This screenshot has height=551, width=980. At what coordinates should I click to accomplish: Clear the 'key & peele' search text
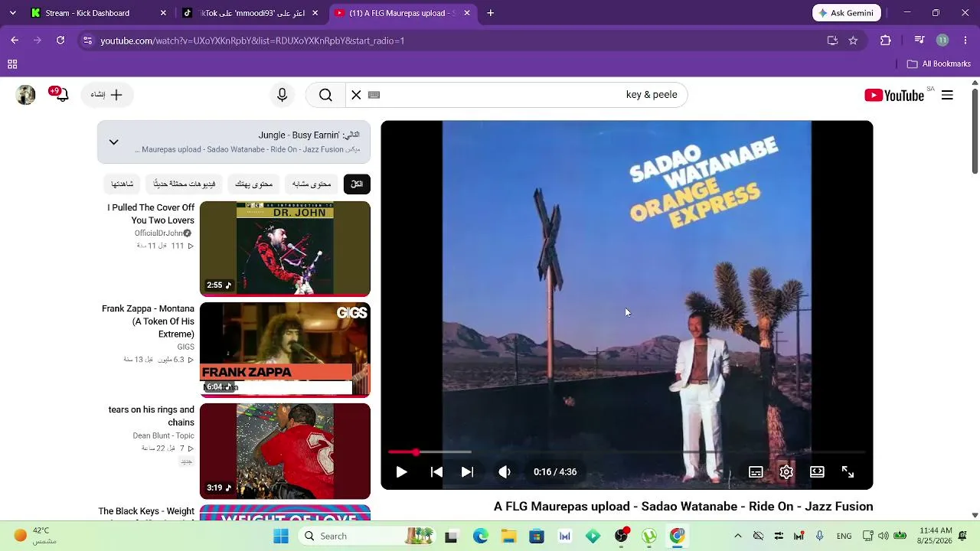tap(356, 95)
